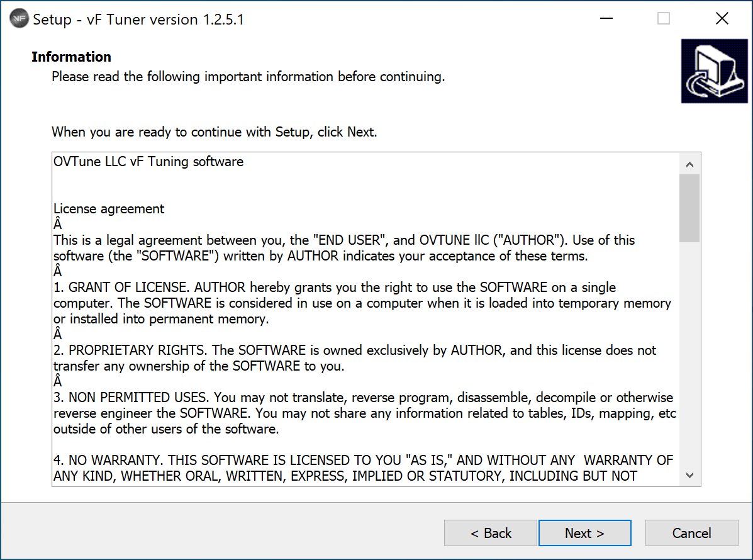
Task: Click the license text scrollbar thumb
Action: pyautogui.click(x=689, y=208)
